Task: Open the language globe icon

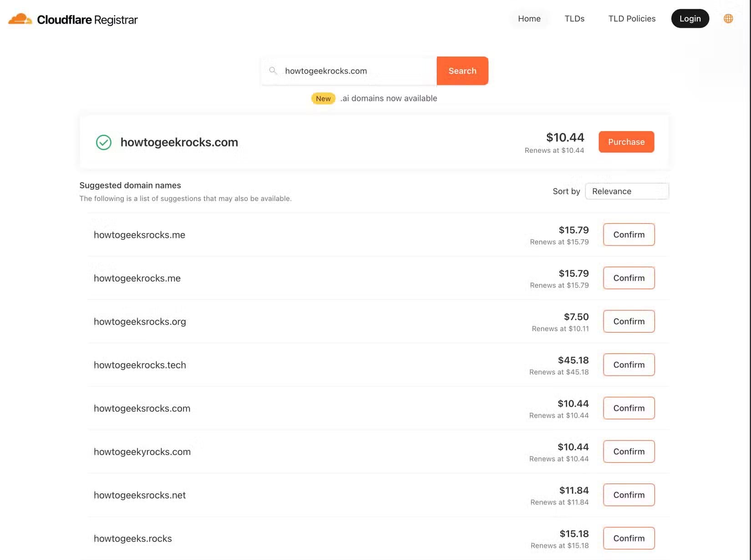Action: tap(728, 19)
